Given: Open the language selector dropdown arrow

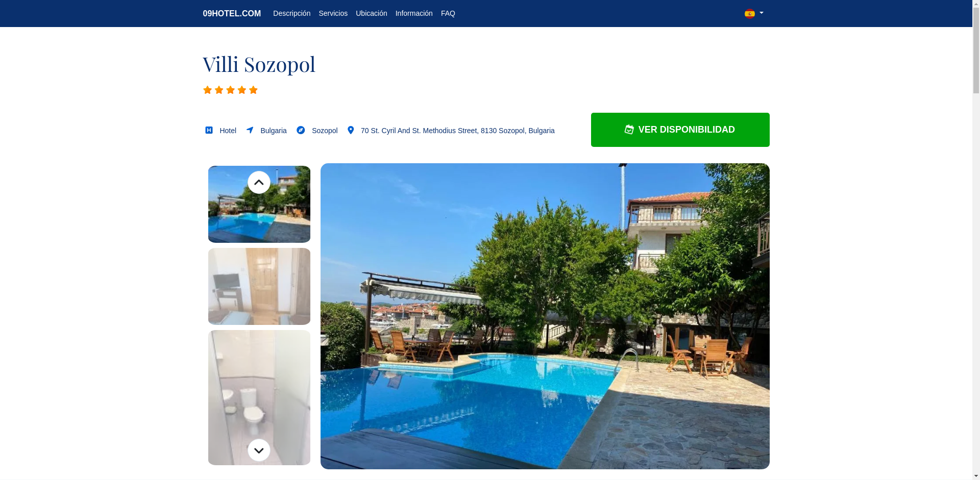Looking at the screenshot, I should (x=762, y=13).
